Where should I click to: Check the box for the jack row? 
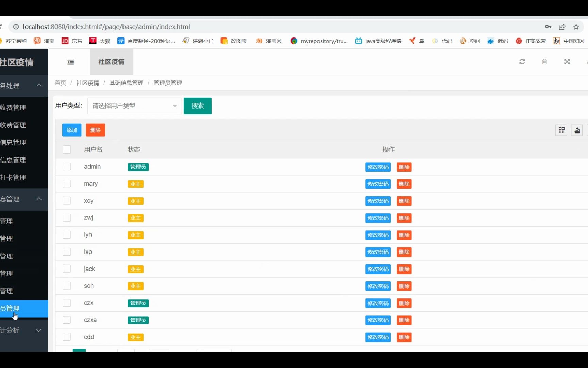pyautogui.click(x=67, y=269)
